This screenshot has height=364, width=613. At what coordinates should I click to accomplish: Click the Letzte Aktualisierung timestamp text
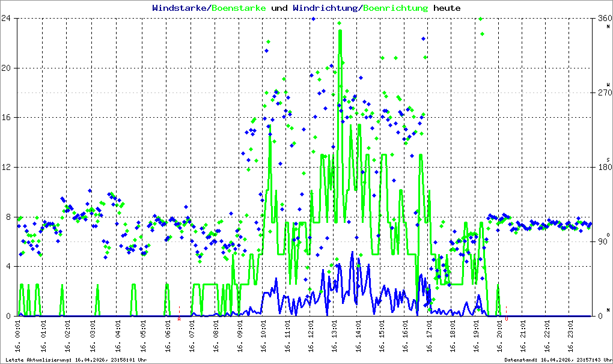(76, 360)
